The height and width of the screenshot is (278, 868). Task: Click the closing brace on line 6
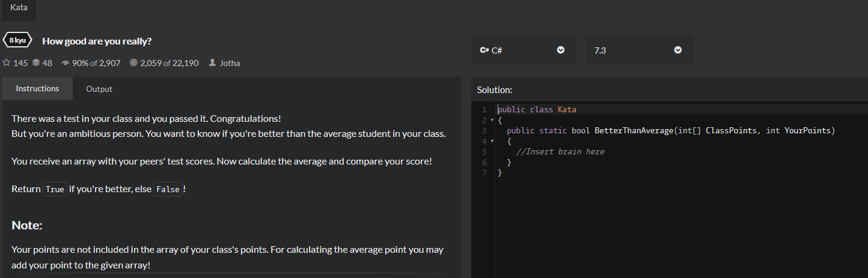click(509, 162)
